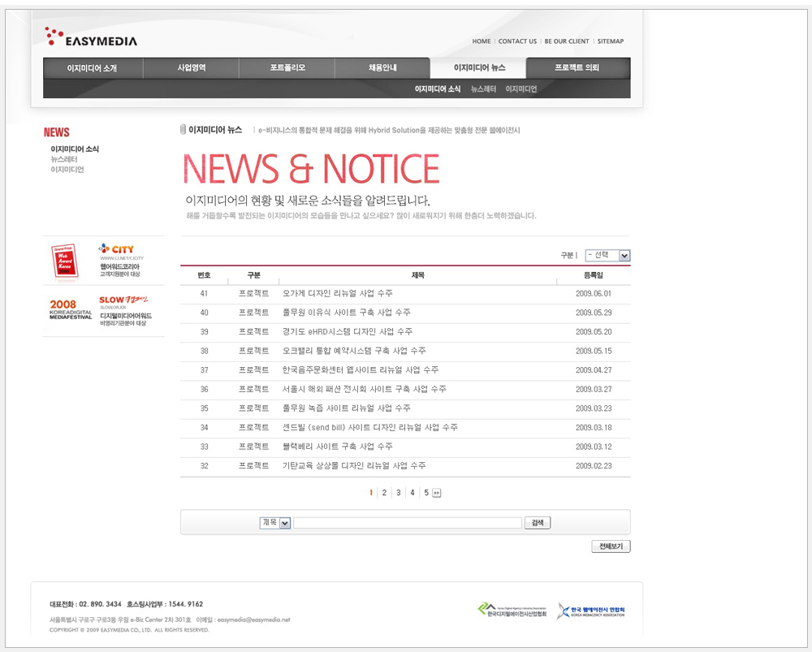Image resolution: width=812 pixels, height=652 pixels.
Task: Click the SITEMAP link in header
Action: tap(610, 41)
